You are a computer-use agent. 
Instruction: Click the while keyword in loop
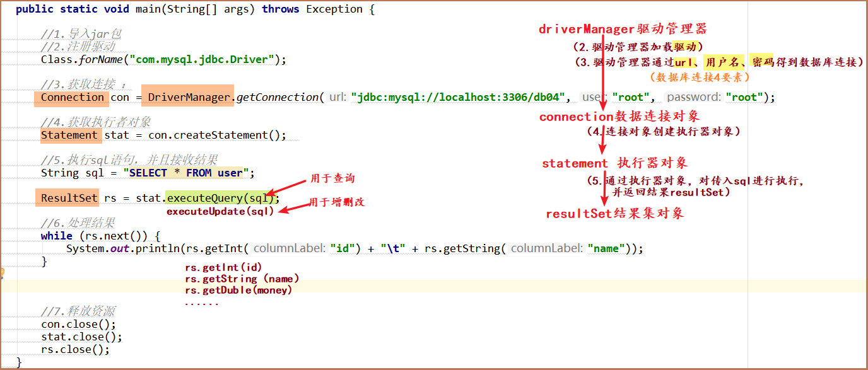point(57,236)
